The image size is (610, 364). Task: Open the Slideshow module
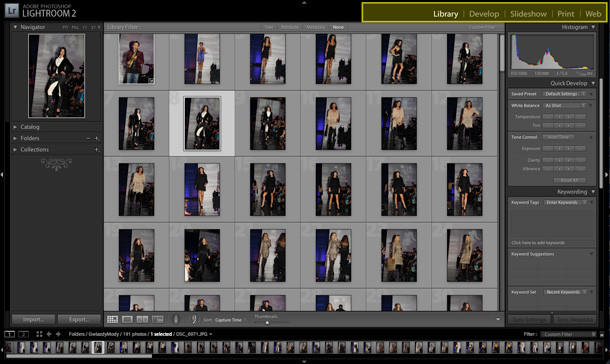tap(528, 14)
